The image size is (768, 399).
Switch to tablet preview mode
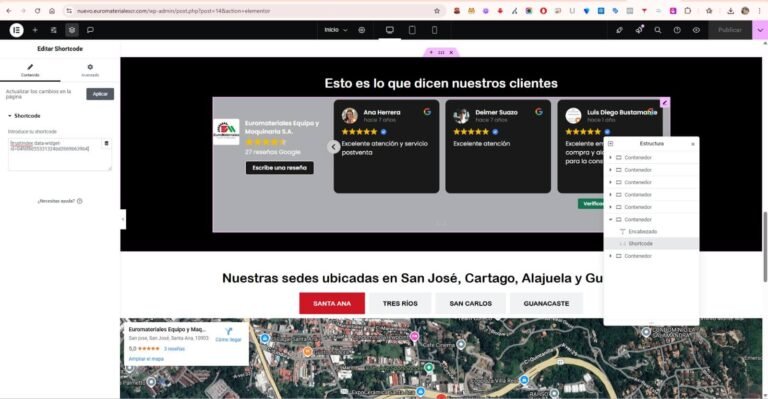point(412,30)
